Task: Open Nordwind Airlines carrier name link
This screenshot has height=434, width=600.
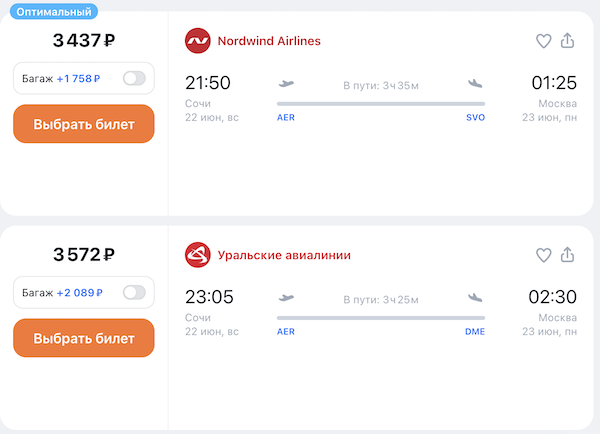Action: click(x=269, y=41)
